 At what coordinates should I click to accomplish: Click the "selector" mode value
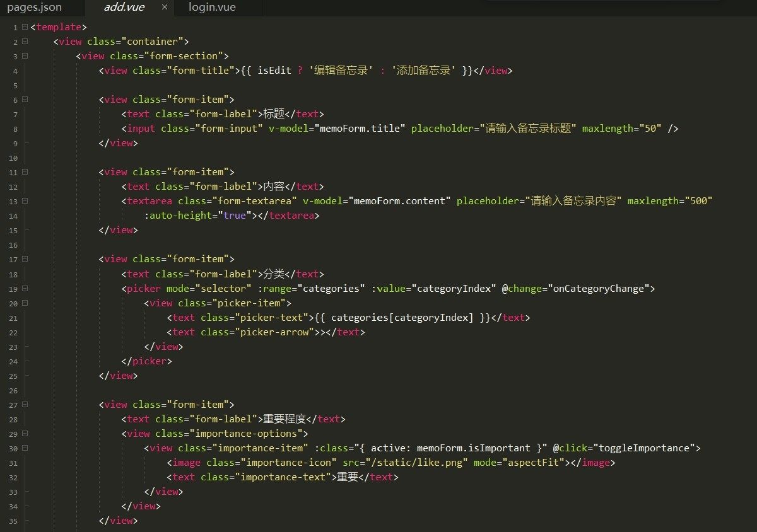pyautogui.click(x=223, y=289)
